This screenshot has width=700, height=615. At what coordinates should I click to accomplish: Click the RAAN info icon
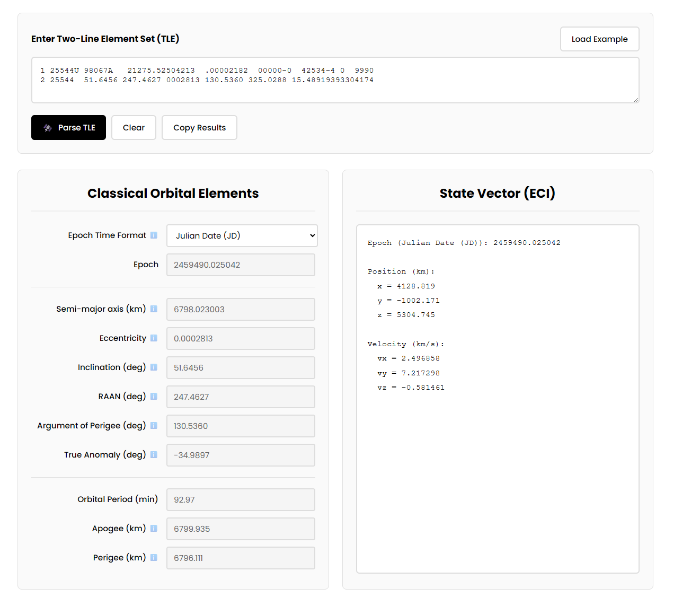coord(154,396)
